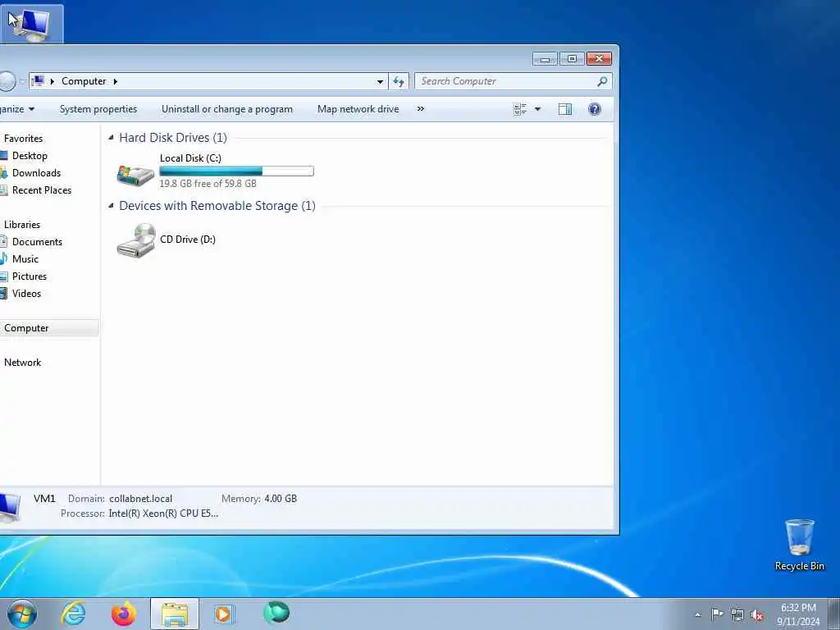Screen dimensions: 840x630
Task: Select the CD Drive (D:) icon
Action: (135, 240)
